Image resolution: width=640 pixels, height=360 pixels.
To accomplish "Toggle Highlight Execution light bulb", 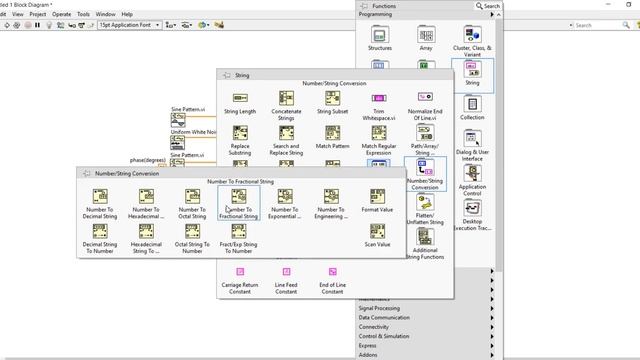I will pos(49,25).
